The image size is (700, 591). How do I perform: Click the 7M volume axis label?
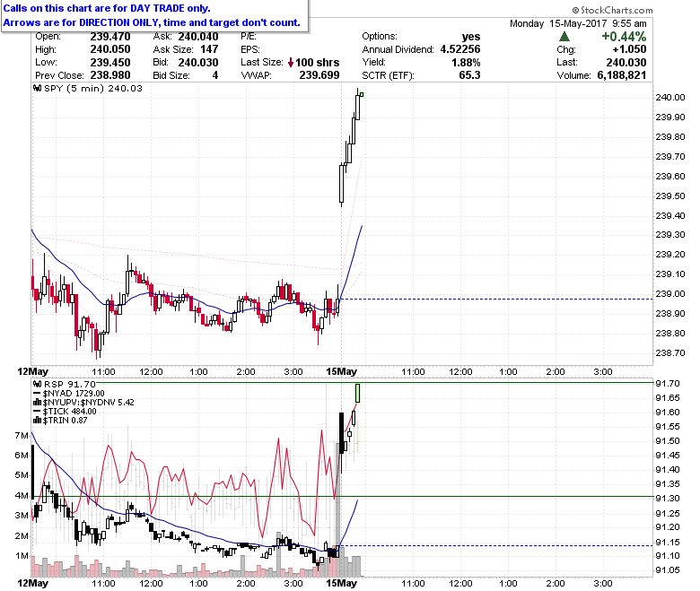pyautogui.click(x=22, y=435)
